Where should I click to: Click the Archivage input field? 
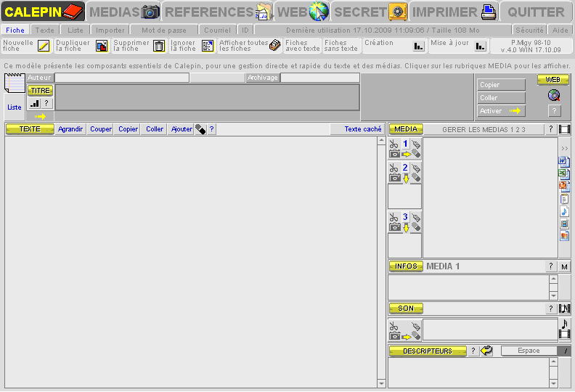[x=320, y=78]
